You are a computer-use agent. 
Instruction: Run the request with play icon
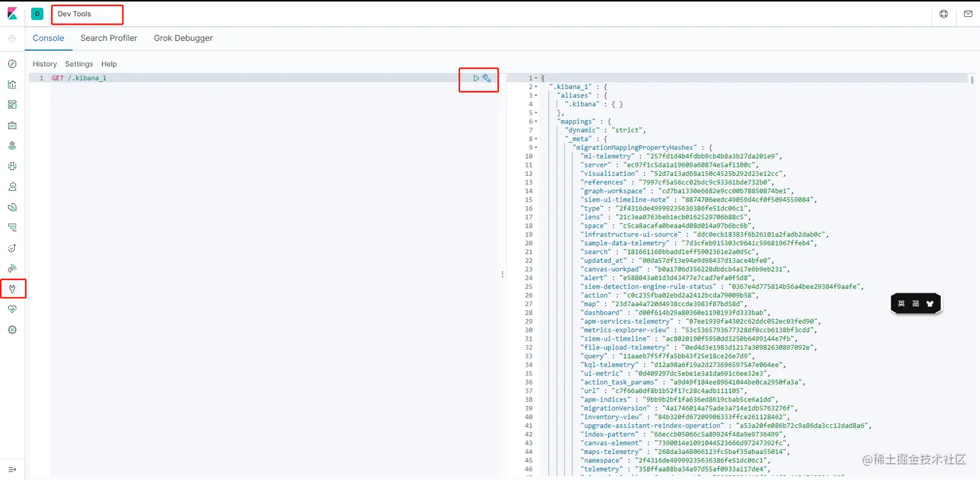[x=476, y=78]
